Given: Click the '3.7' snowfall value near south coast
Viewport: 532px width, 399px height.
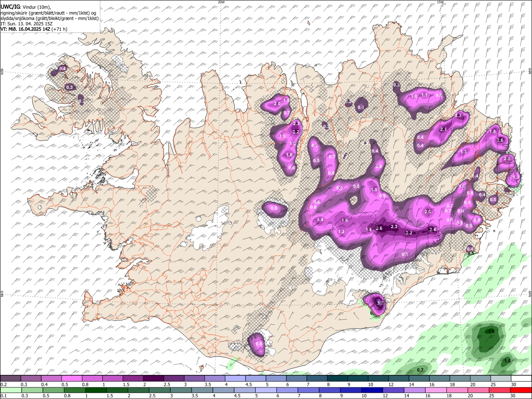Looking at the screenshot, I should 379,303.
